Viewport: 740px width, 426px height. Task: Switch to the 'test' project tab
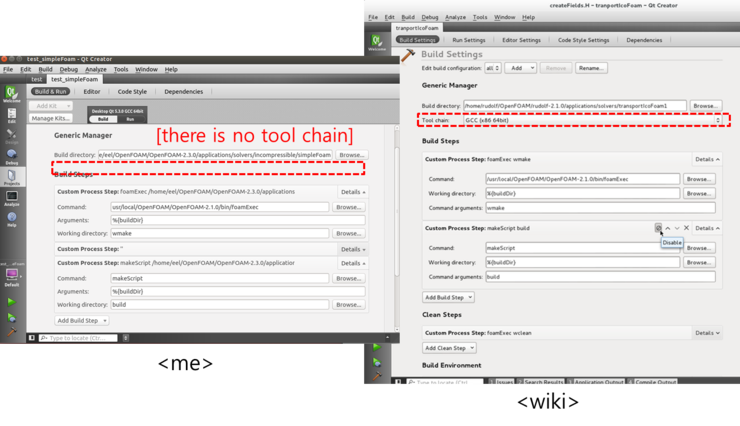(37, 79)
